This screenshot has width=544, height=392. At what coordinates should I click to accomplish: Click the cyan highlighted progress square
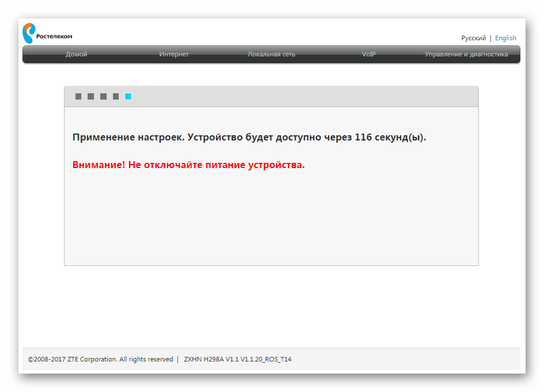pos(129,96)
